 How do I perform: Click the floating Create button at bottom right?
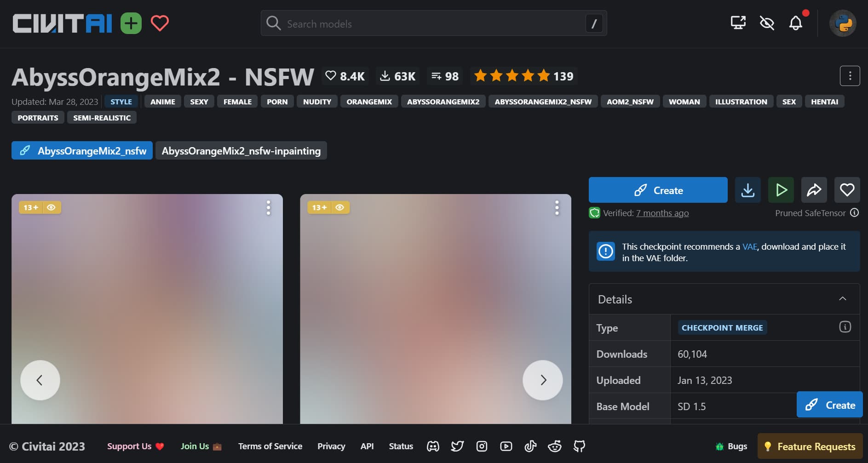[x=829, y=405]
